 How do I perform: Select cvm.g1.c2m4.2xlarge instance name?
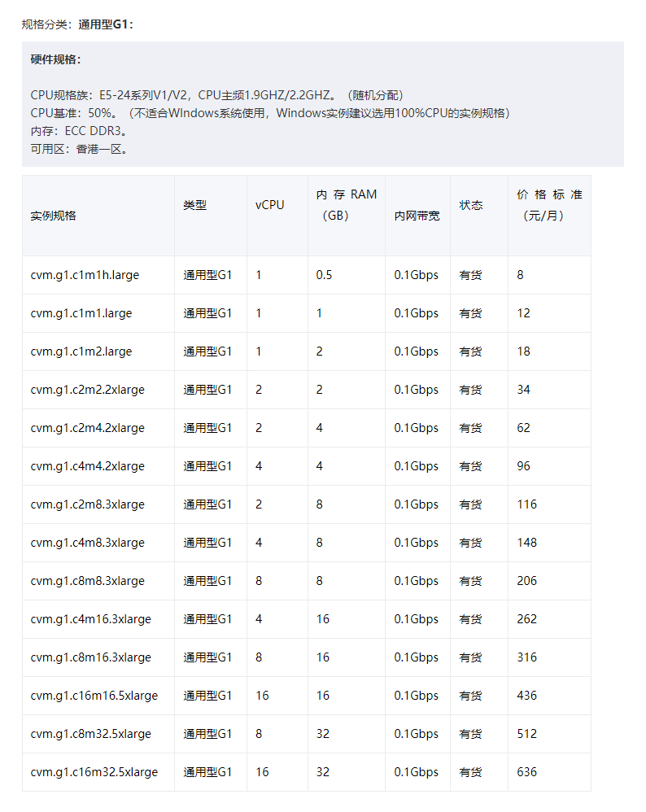point(88,428)
